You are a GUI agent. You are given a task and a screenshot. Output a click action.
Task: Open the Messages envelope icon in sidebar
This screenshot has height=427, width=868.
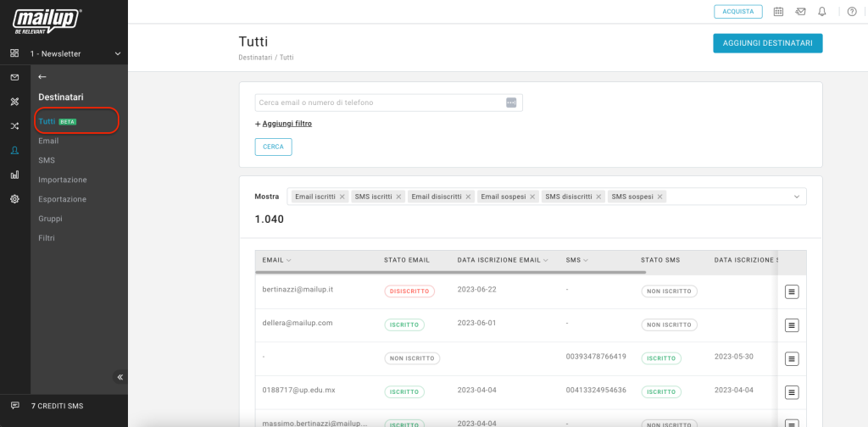pyautogui.click(x=14, y=77)
